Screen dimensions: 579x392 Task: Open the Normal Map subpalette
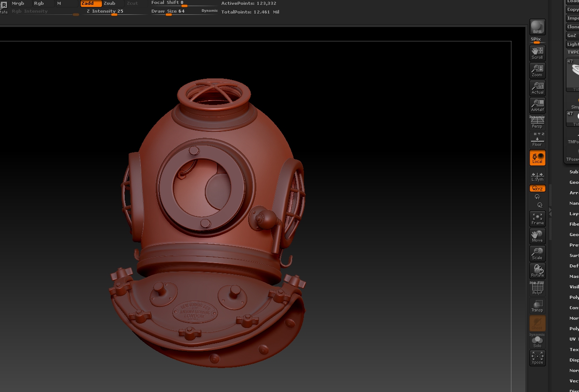click(574, 371)
